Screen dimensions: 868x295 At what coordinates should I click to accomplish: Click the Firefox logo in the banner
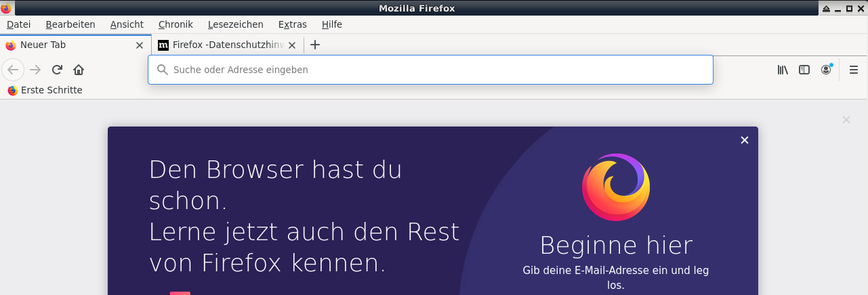616,187
